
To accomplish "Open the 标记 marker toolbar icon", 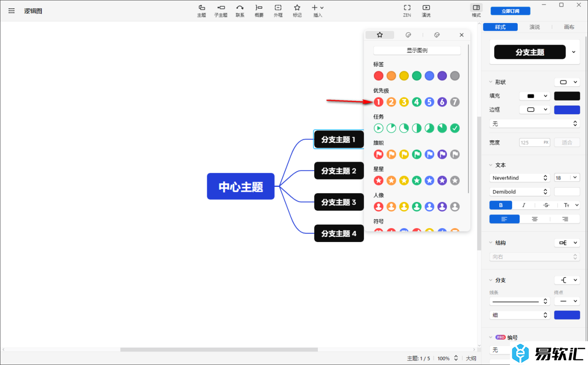I will tap(297, 11).
